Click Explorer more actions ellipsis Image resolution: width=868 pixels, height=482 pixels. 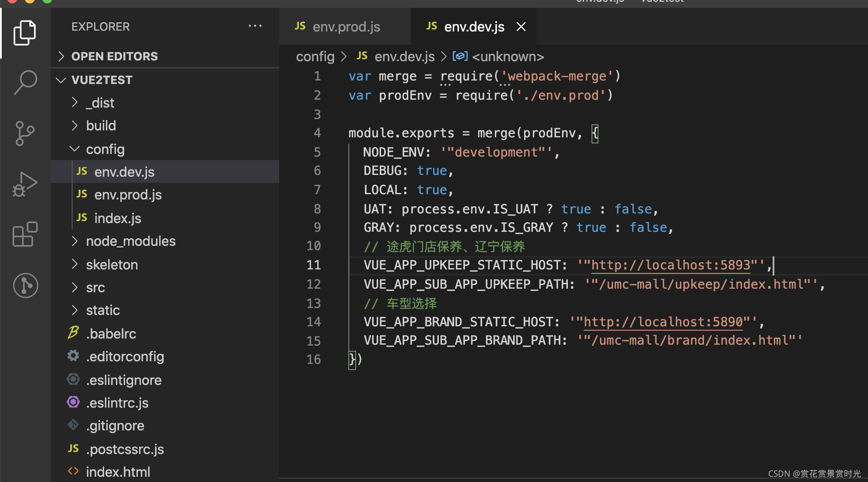click(255, 26)
